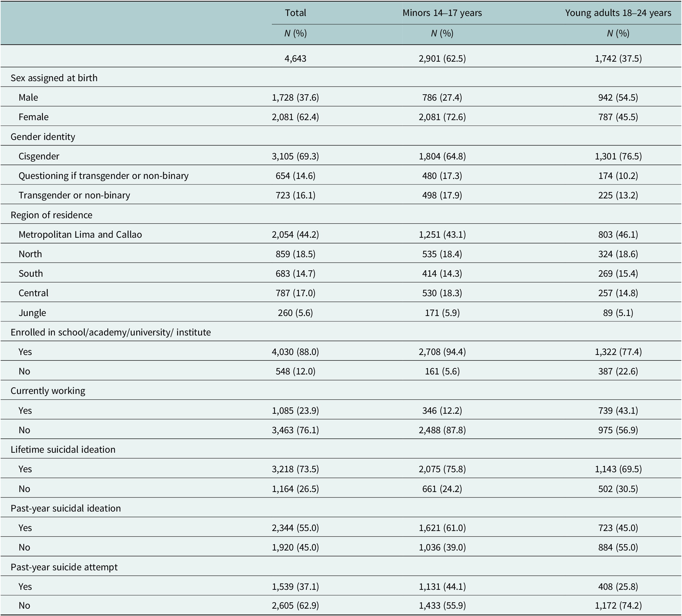Screen dimensions: 682x616
Task: Click the Past-year suicidal ideation label
Action: pyautogui.click(x=65, y=508)
